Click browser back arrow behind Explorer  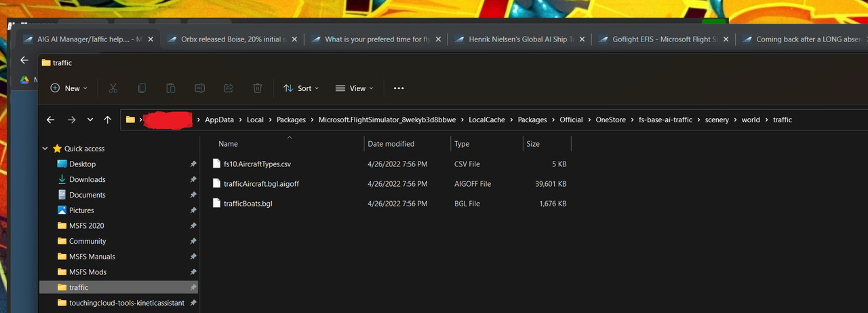pyautogui.click(x=24, y=60)
